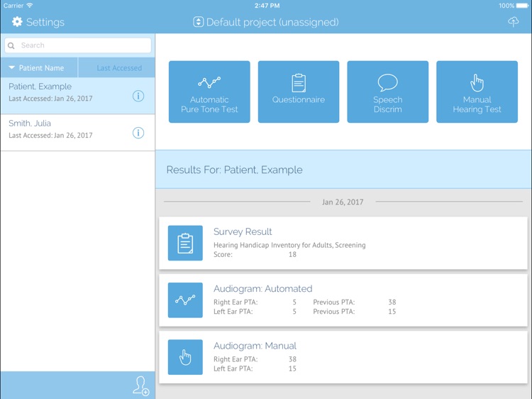Start Speech Discrim test
Image resolution: width=532 pixels, height=399 pixels.
(388, 92)
